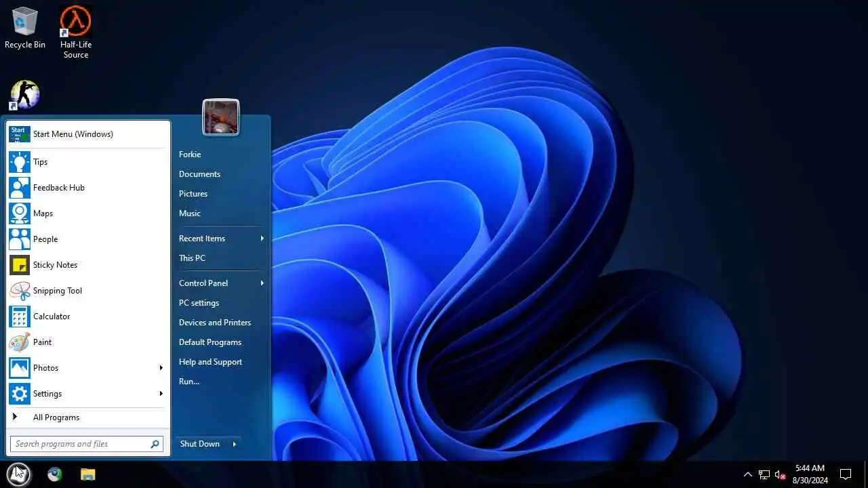Viewport: 868px width, 488px height.
Task: Open the Forkie user folder
Action: click(190, 155)
